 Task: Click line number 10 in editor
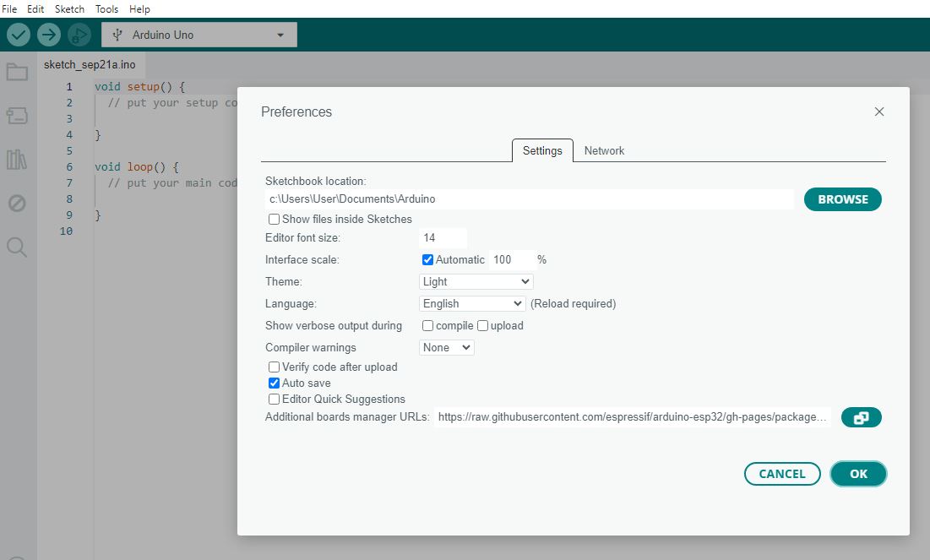click(x=66, y=231)
